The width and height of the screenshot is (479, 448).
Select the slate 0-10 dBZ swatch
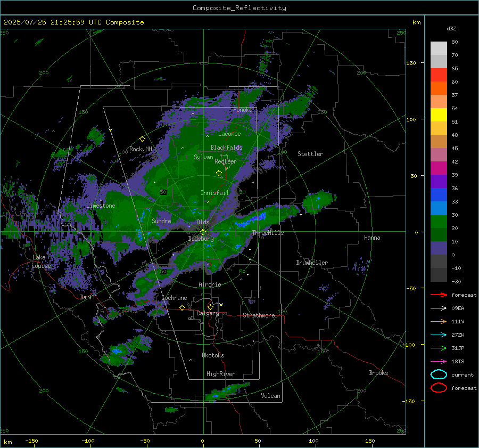(x=439, y=248)
